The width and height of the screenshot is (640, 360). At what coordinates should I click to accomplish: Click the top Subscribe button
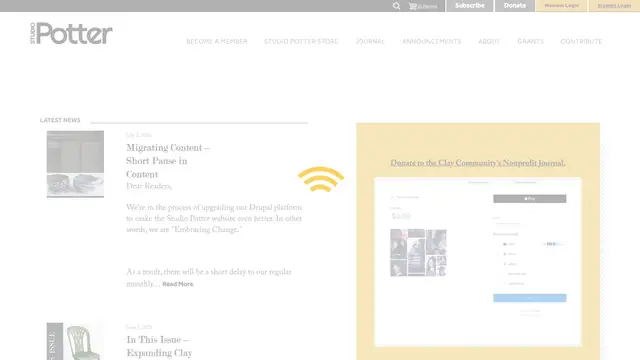469,6
